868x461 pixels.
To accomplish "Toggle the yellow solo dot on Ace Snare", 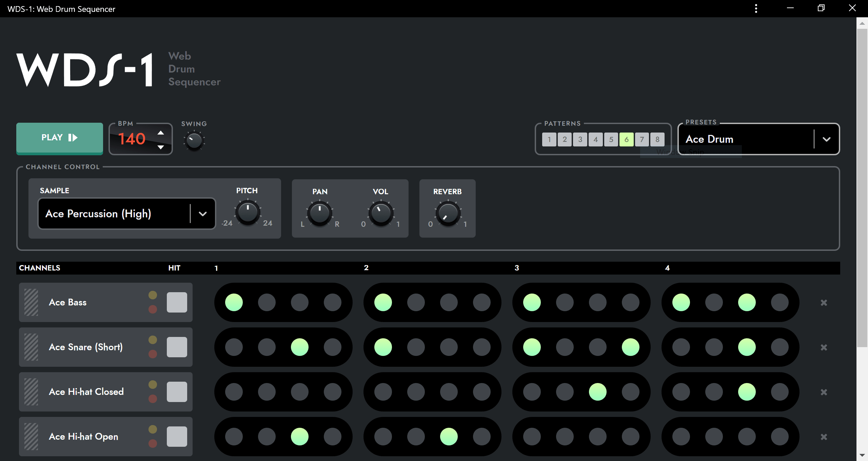I will tap(153, 340).
